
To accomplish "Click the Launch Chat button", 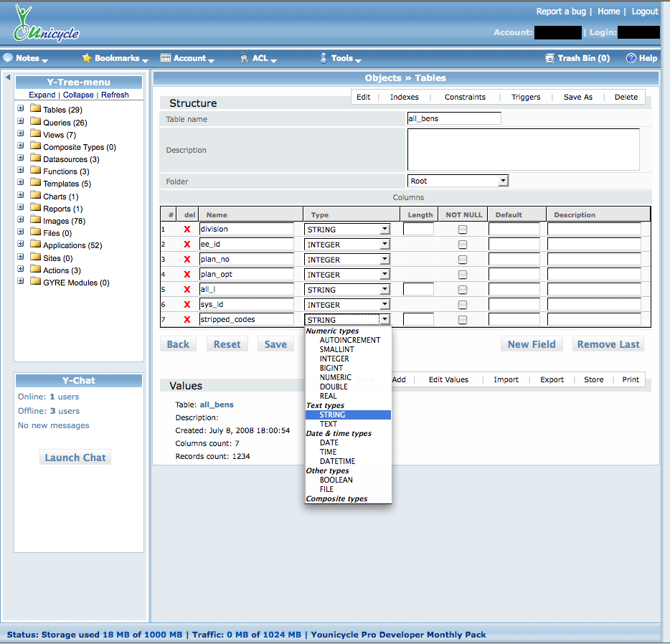I will [75, 458].
